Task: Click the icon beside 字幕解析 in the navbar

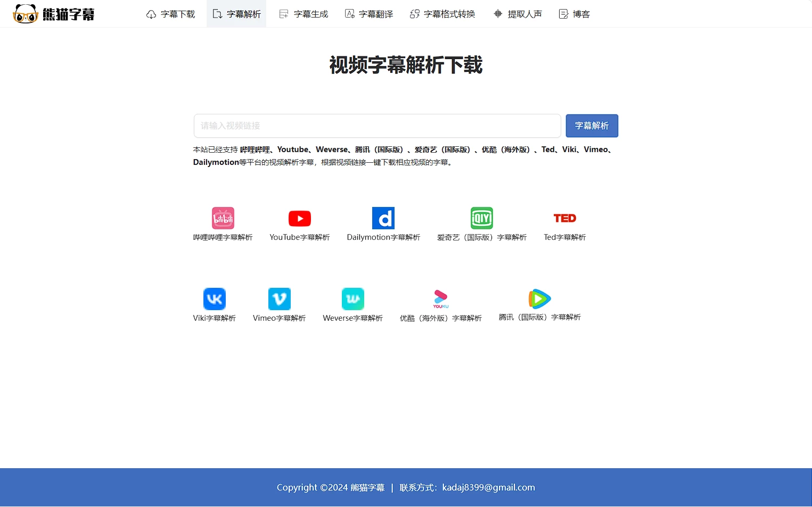Action: click(217, 14)
